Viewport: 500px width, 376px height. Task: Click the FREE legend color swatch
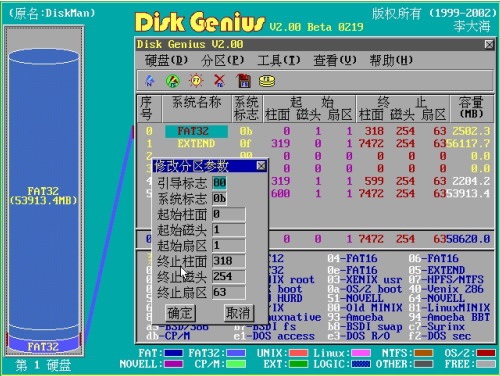point(486,364)
